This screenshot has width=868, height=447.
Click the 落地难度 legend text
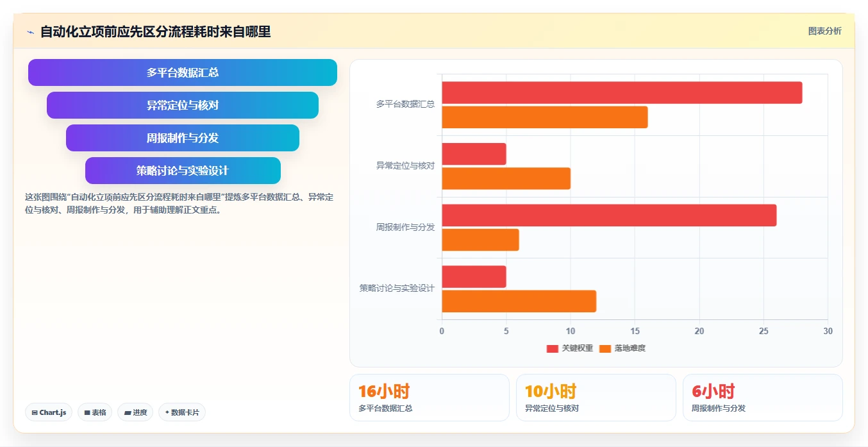point(630,348)
